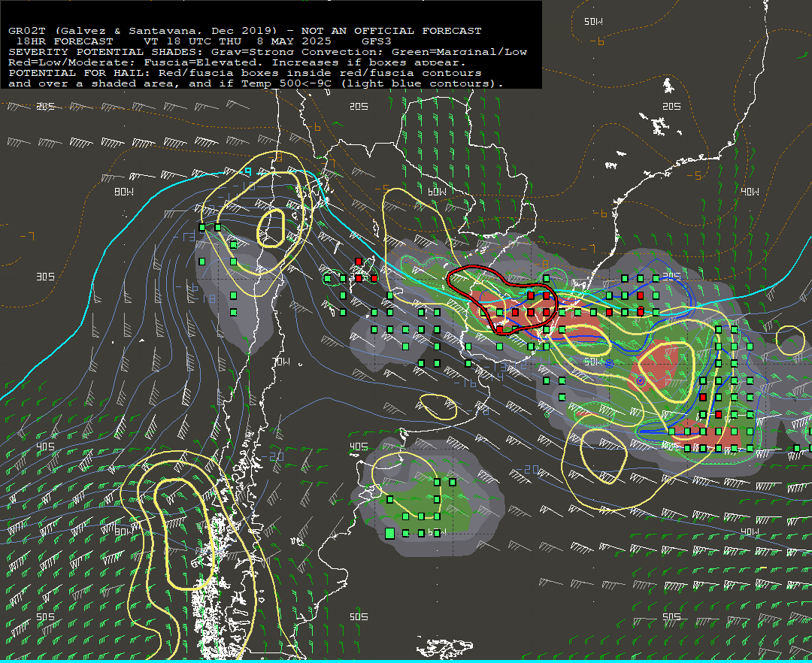Image resolution: width=812 pixels, height=663 pixels.
Task: Click the cyan '-9' isotherm label
Action: (x=247, y=171)
